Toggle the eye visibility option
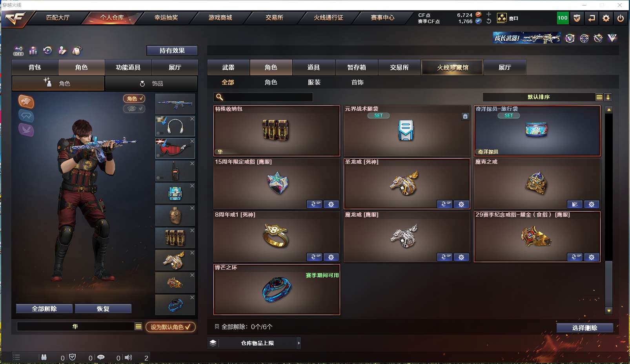 (134, 109)
